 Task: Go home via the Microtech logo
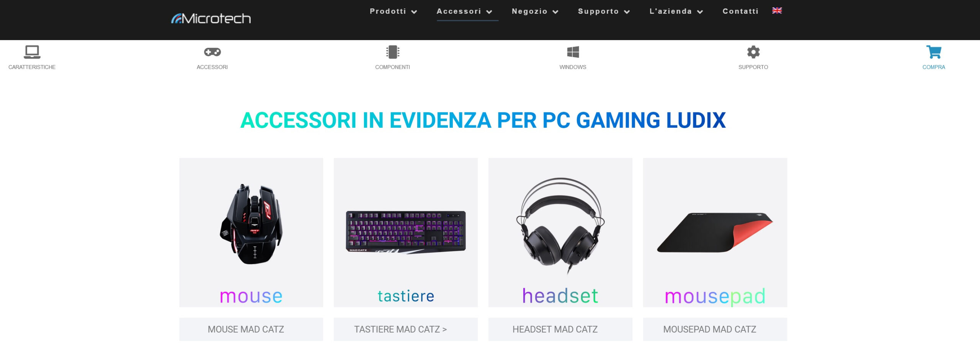[211, 18]
